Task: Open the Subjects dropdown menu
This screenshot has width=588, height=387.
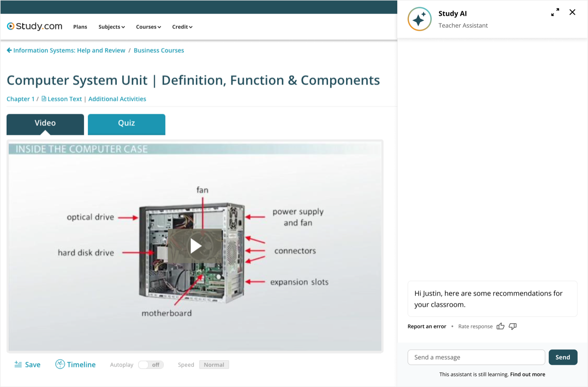Action: tap(112, 27)
